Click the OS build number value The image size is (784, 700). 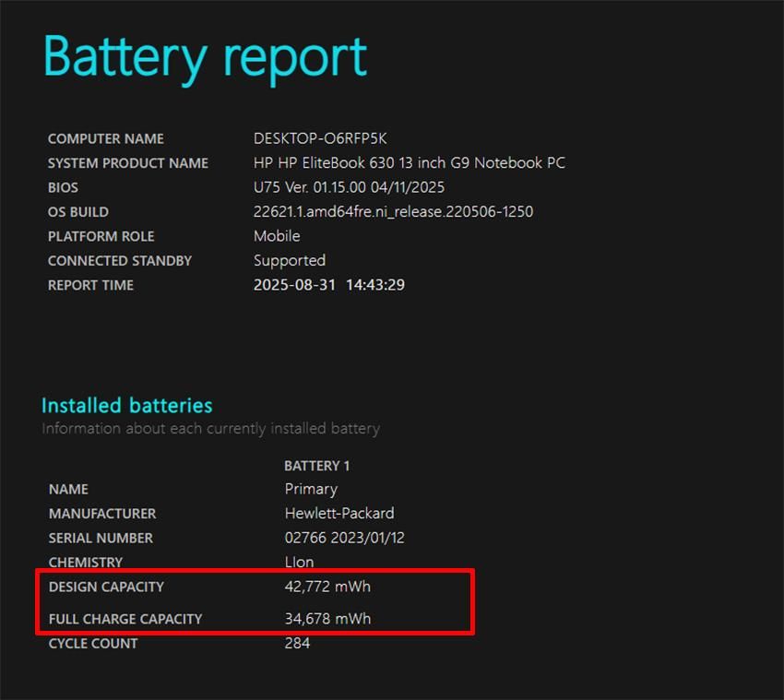(x=393, y=211)
